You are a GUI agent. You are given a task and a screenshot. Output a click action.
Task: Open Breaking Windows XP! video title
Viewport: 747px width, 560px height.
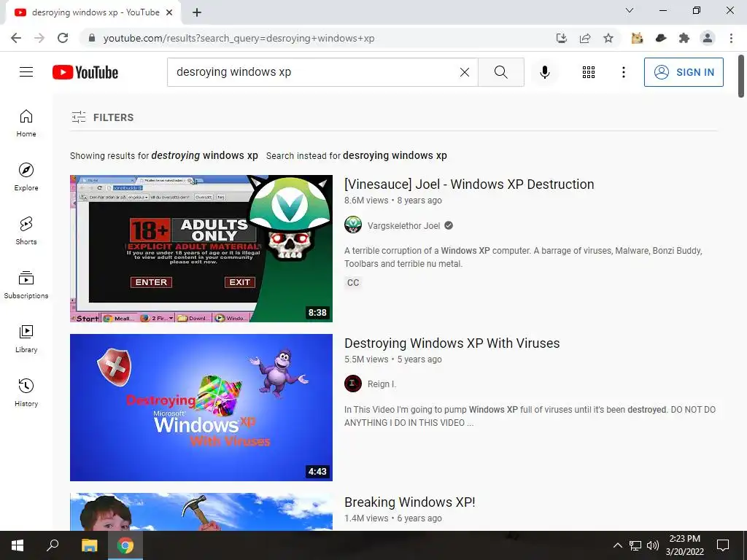tap(410, 502)
